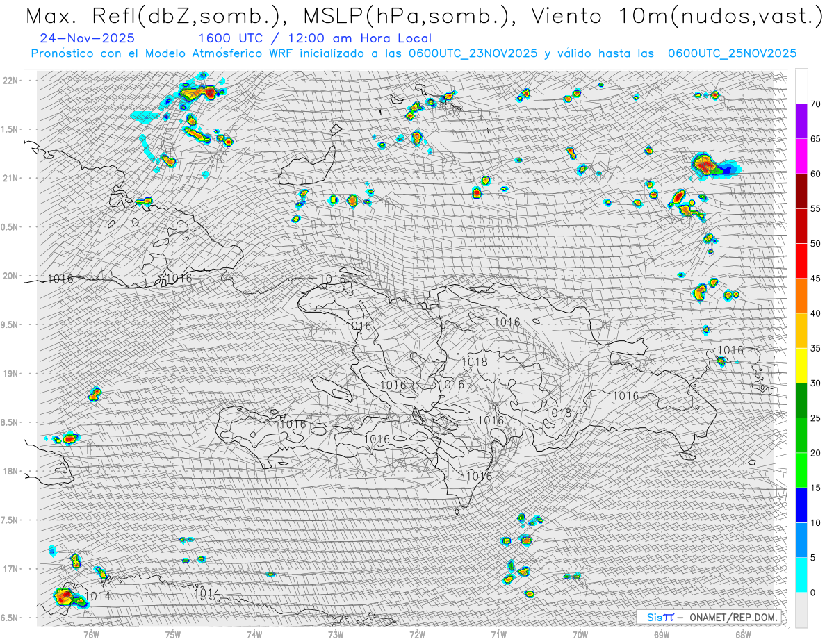834x644 pixels.
Task: Click the '72W' longitude axis label
Action: [x=417, y=634]
